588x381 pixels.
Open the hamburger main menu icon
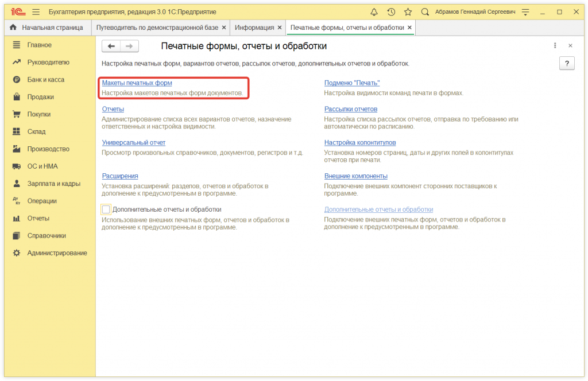pos(36,12)
